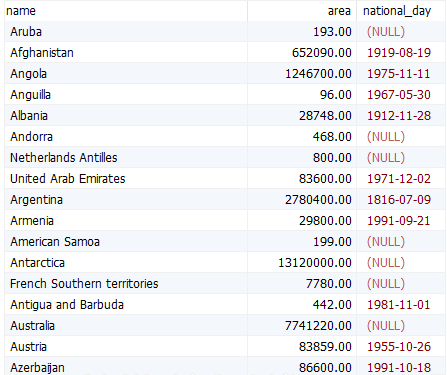Click area value 96.00
This screenshot has width=447, height=375.
pos(336,95)
